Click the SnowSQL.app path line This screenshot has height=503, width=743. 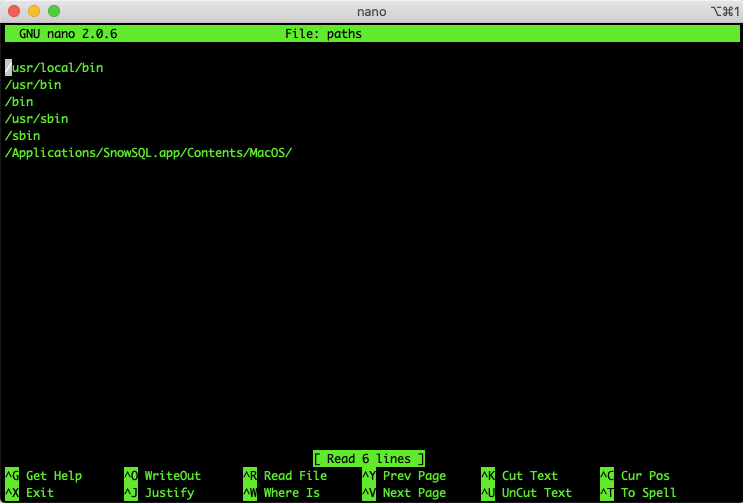148,153
